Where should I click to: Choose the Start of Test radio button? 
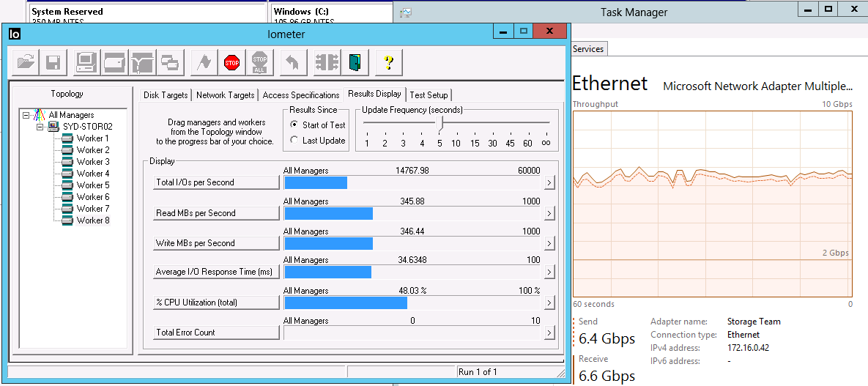(x=294, y=125)
